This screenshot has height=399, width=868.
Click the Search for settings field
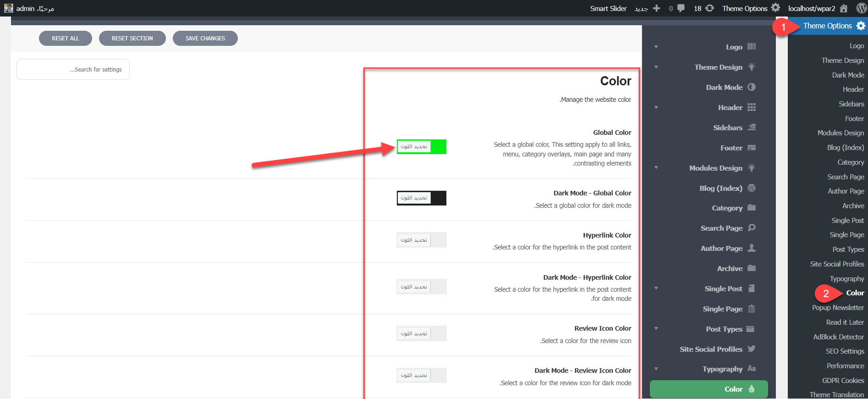(x=73, y=70)
